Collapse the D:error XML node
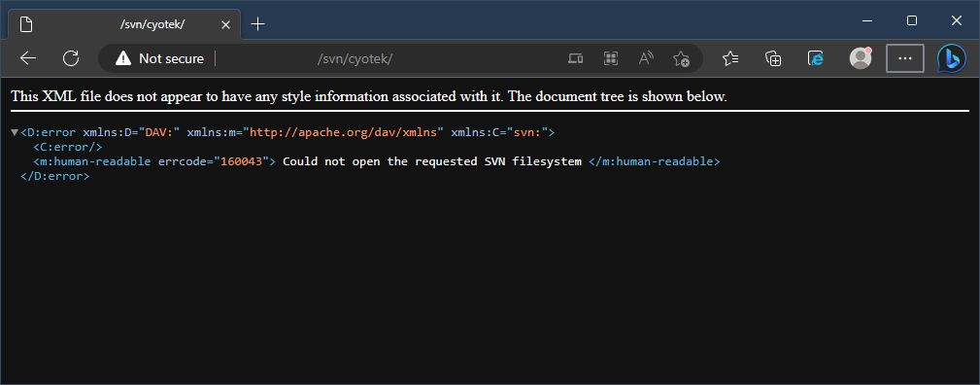Image resolution: width=980 pixels, height=385 pixels. pyautogui.click(x=15, y=133)
